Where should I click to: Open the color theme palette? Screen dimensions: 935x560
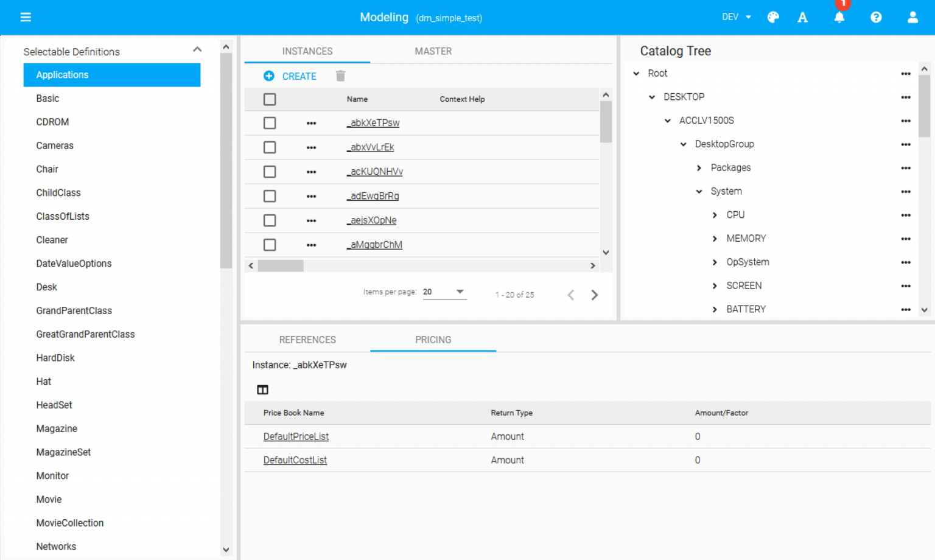(772, 17)
